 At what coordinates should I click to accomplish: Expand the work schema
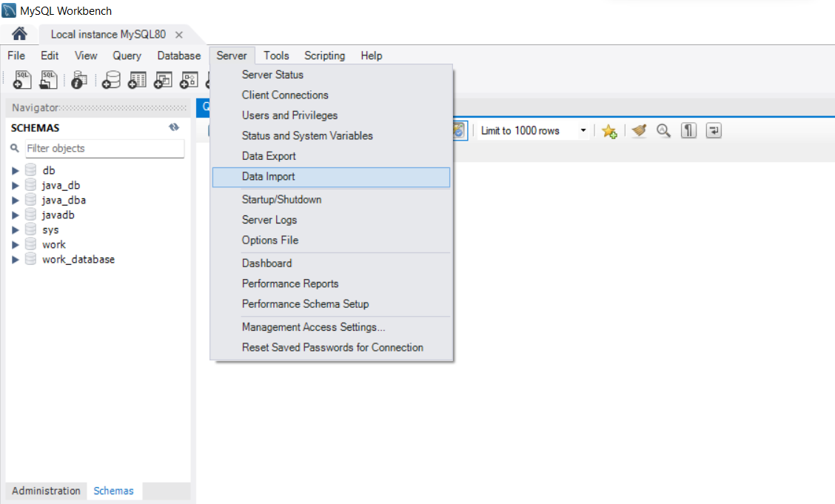pyautogui.click(x=16, y=245)
